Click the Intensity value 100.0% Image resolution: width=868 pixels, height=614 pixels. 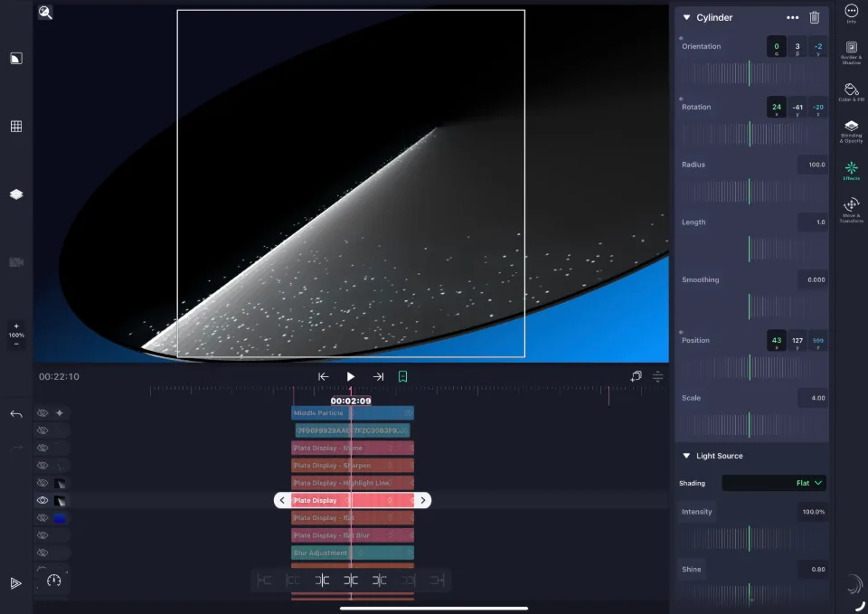click(812, 512)
